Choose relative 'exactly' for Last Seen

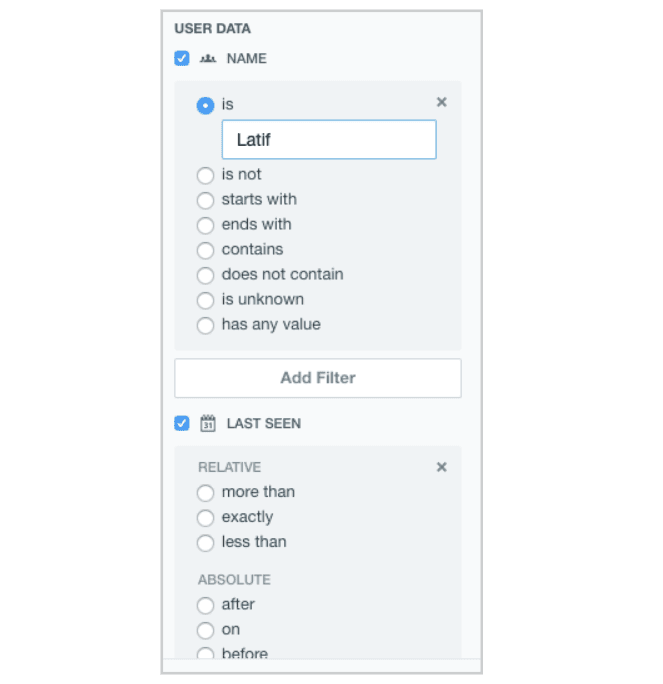tap(205, 518)
